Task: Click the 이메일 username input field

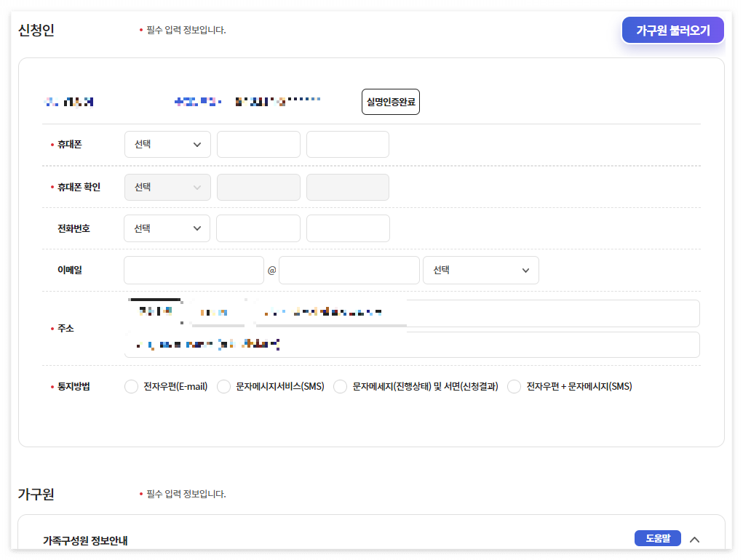Action: coord(193,270)
